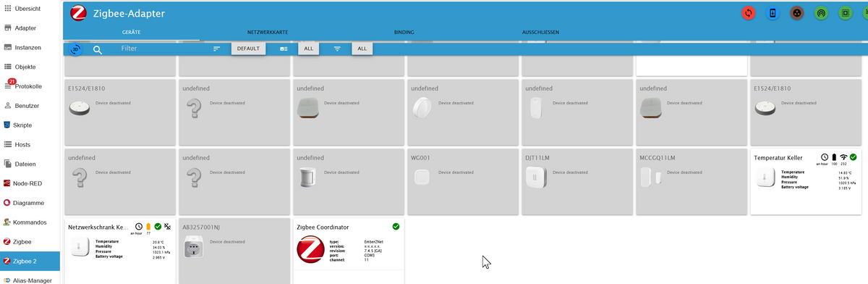The image size is (868, 284).
Task: Click Netzwerkschrank green status check
Action: coord(158,227)
